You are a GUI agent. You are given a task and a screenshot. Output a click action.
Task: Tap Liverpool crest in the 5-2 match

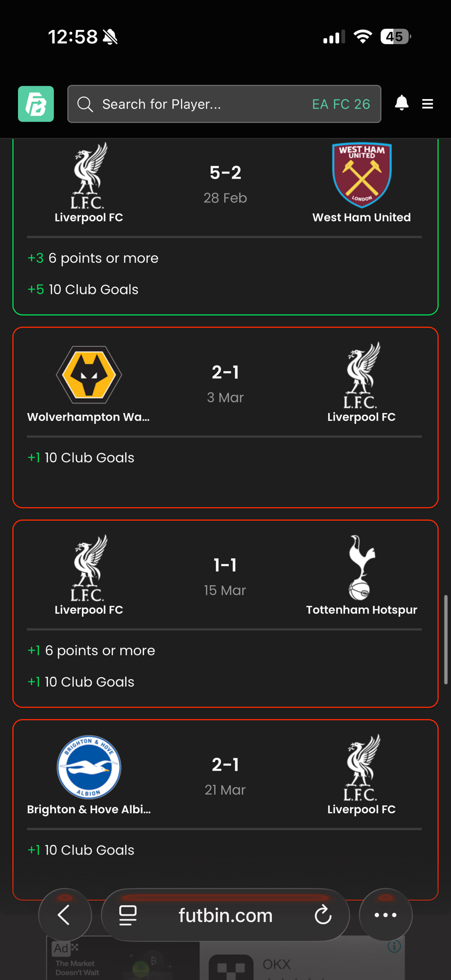point(89,175)
